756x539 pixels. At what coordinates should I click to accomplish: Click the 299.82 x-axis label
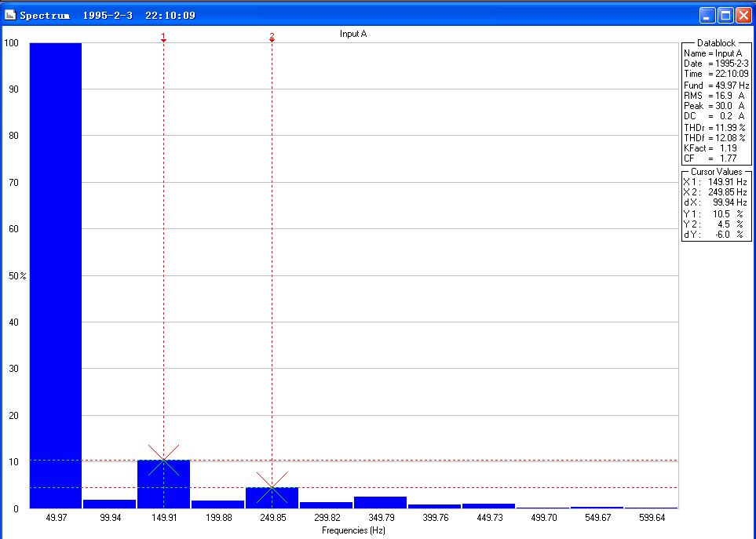click(327, 518)
